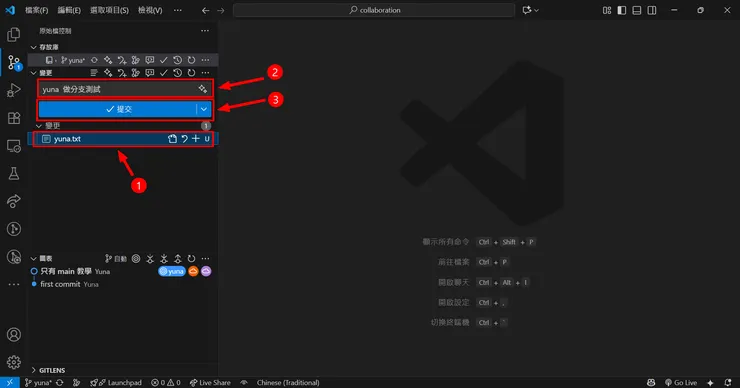
Task: Open more actions ellipsis in 圖表 header
Action: (205, 259)
